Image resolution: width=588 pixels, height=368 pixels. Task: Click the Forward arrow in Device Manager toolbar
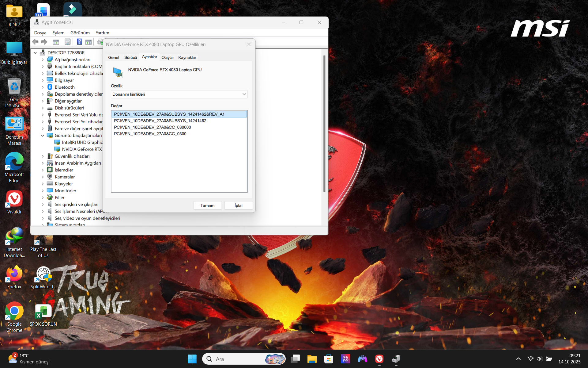(x=44, y=42)
